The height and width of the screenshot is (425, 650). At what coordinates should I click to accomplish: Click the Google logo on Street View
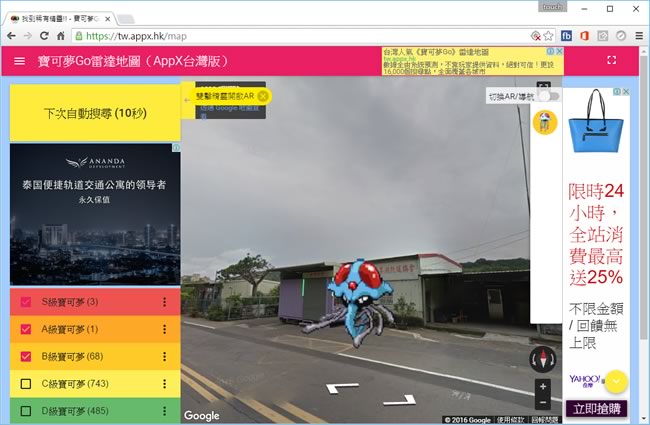pyautogui.click(x=202, y=415)
